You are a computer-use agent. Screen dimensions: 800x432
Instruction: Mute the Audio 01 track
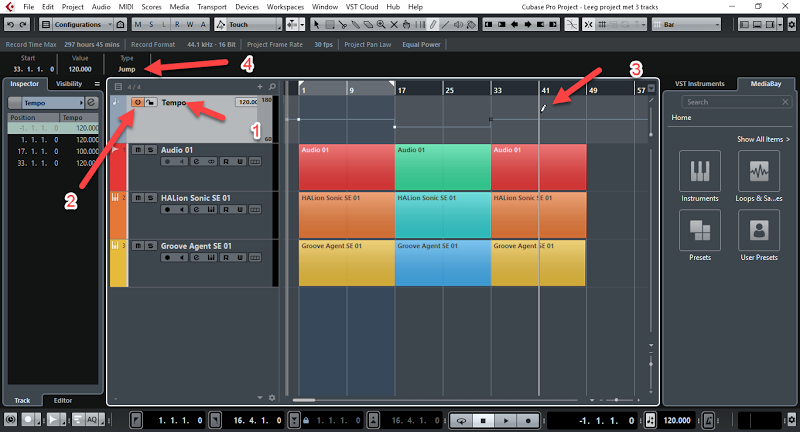click(138, 150)
